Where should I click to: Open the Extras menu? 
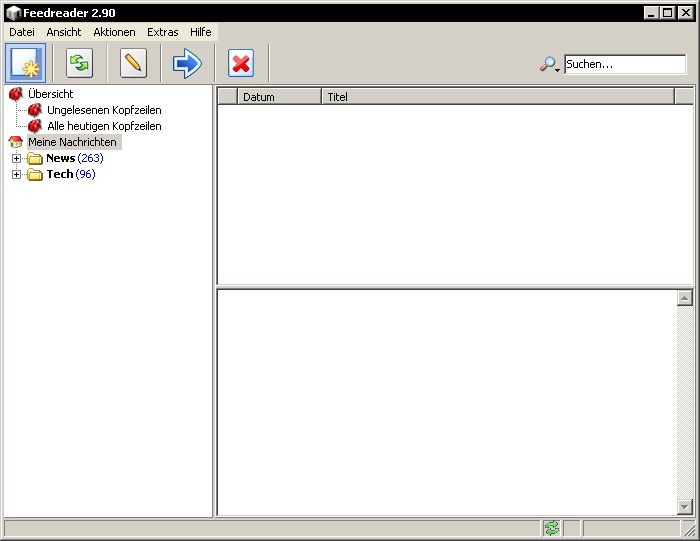pyautogui.click(x=162, y=32)
